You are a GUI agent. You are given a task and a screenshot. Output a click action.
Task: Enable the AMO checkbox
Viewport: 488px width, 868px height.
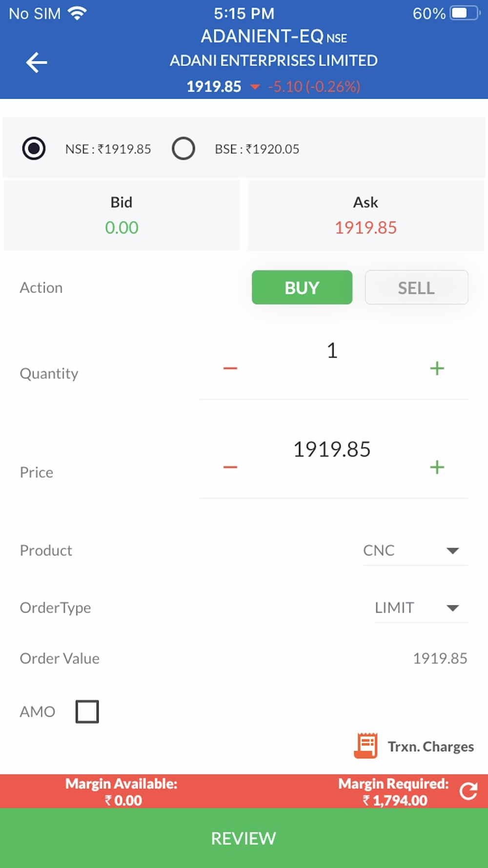click(x=87, y=711)
